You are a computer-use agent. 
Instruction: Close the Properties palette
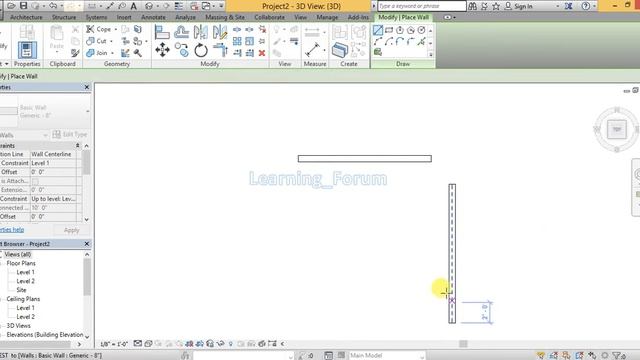click(87, 87)
